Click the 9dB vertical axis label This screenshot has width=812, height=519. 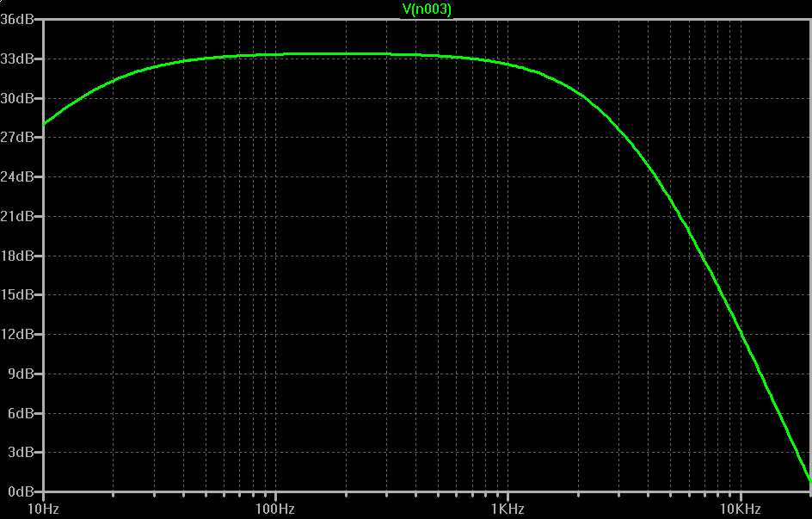click(21, 374)
